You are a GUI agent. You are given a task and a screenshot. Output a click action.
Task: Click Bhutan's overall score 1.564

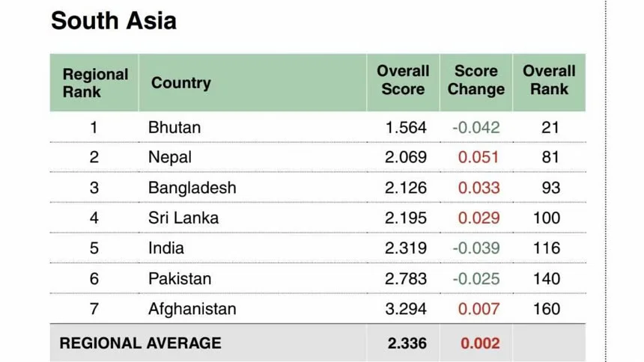pos(406,127)
